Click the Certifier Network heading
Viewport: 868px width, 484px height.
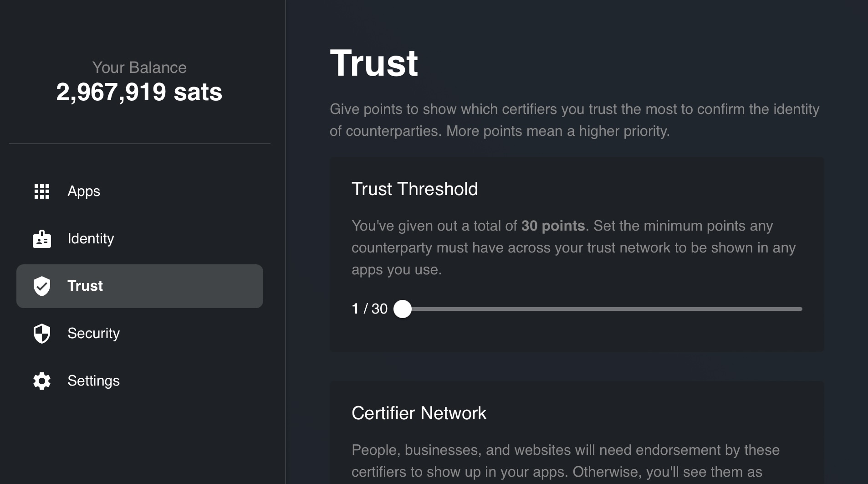pyautogui.click(x=419, y=413)
